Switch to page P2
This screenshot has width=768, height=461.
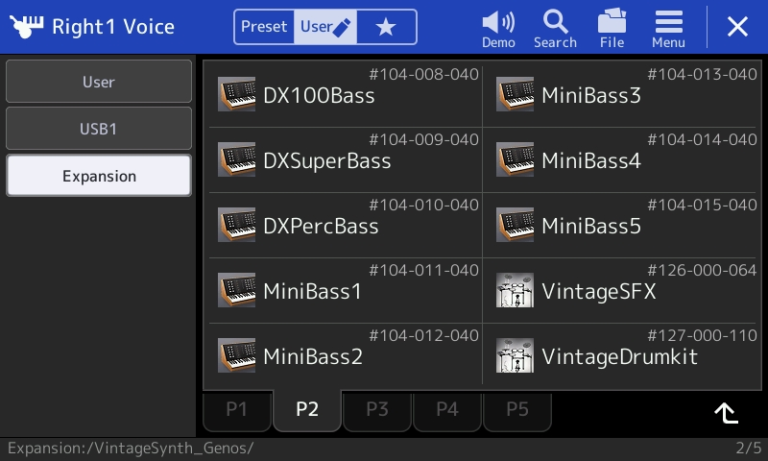click(307, 410)
